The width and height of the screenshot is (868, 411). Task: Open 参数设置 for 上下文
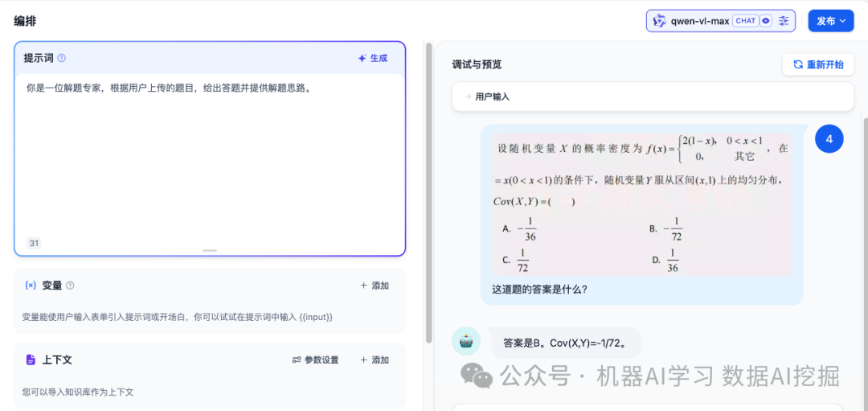point(315,360)
